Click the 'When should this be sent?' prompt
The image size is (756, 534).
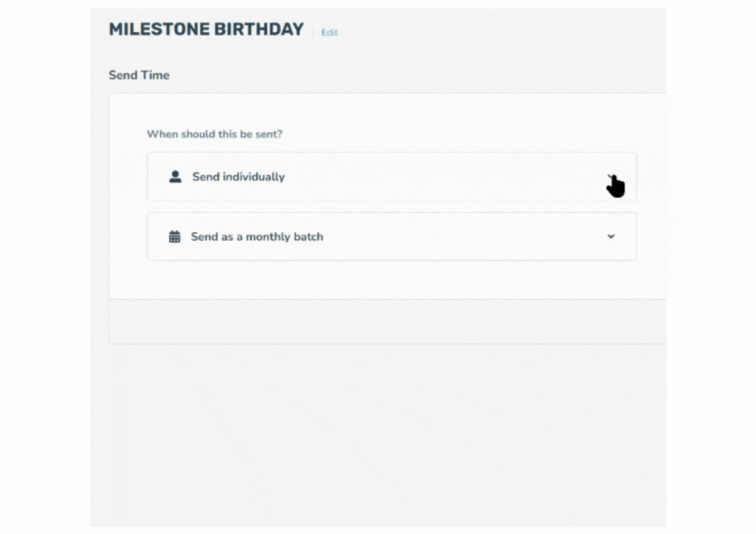pos(214,134)
